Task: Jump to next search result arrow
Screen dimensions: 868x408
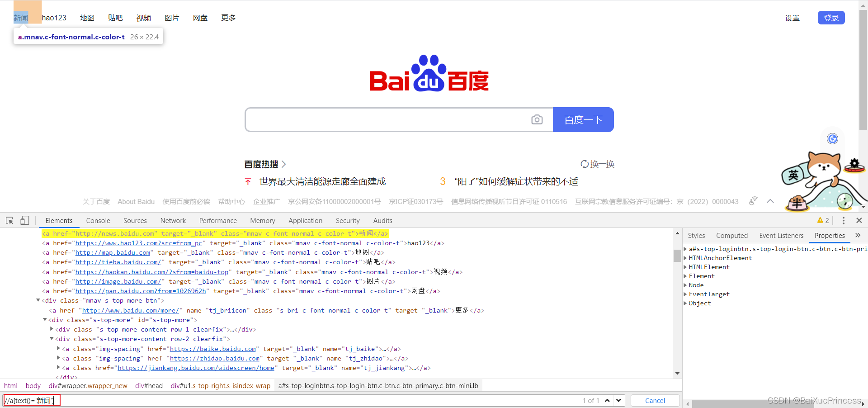Action: tap(619, 400)
